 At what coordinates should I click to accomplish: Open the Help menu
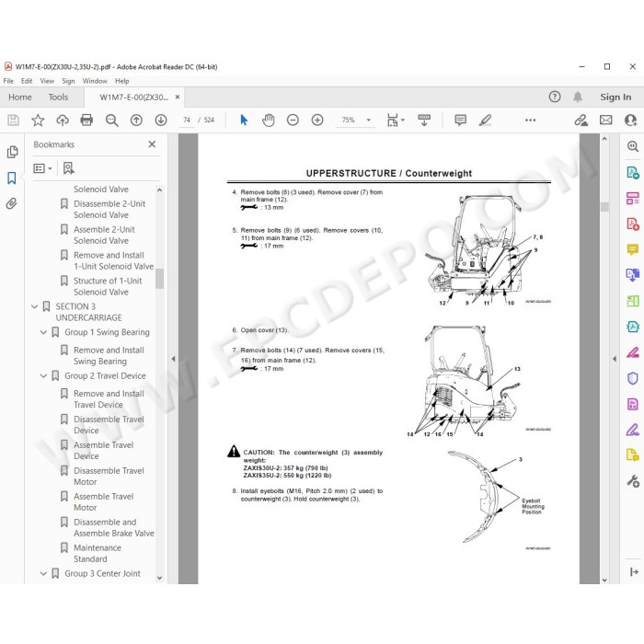[x=122, y=81]
